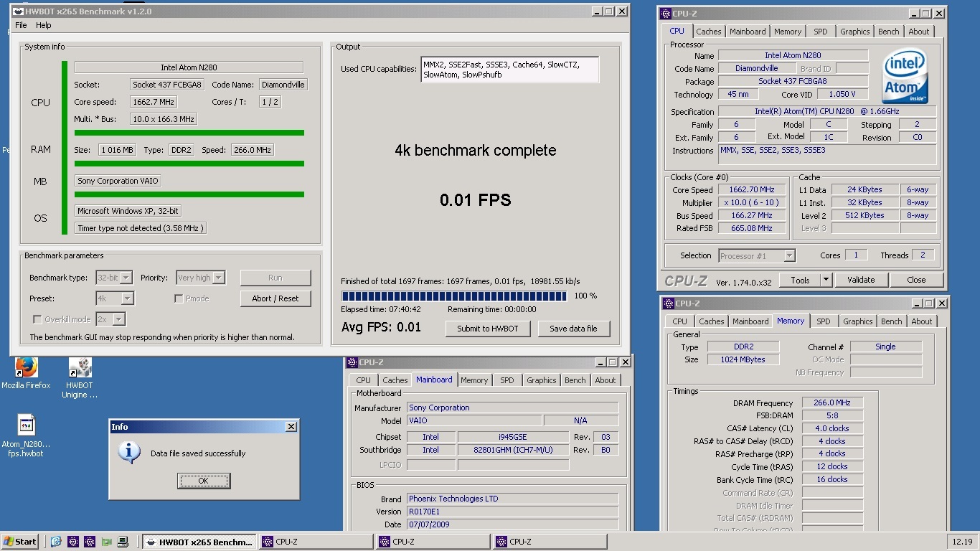Click Save data file button
This screenshot has width=980, height=551.
[573, 329]
